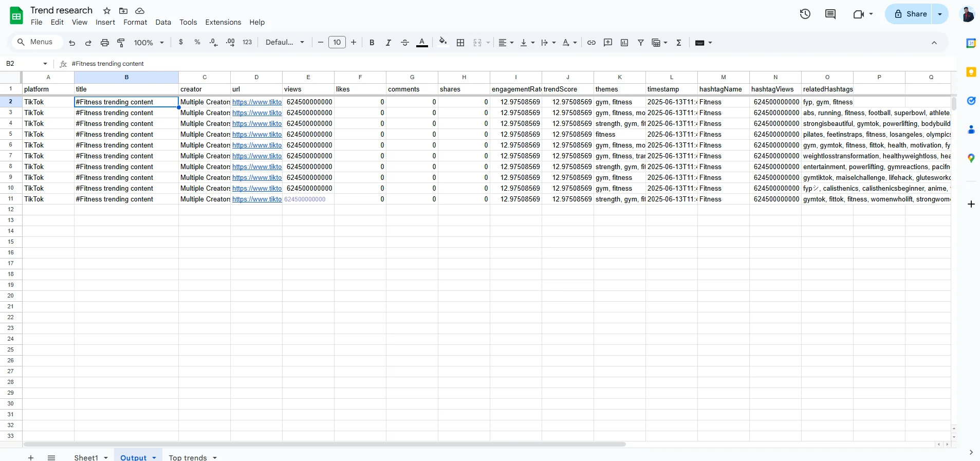Viewport: 980px width, 461px height.
Task: Insert comment icon in toolbar
Action: click(608, 43)
